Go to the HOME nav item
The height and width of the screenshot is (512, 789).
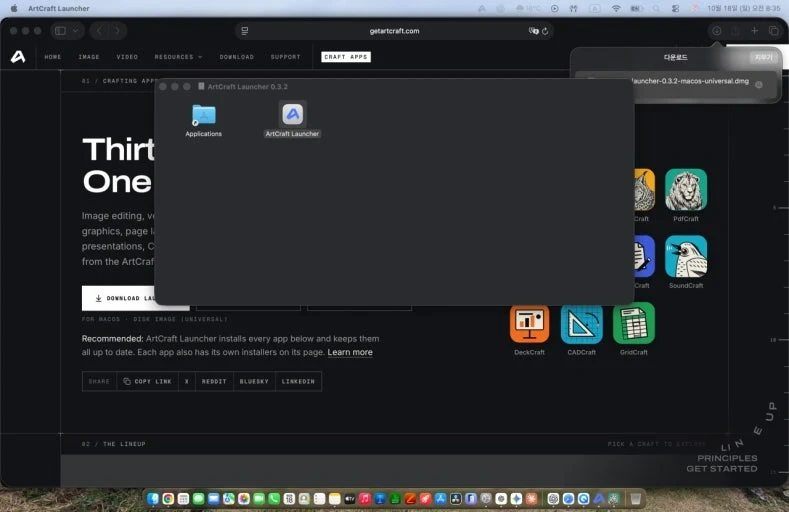(x=53, y=57)
